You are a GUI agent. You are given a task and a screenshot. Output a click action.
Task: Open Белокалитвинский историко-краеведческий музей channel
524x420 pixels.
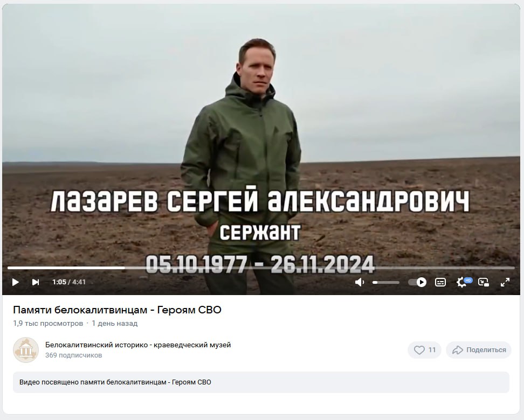(138, 345)
